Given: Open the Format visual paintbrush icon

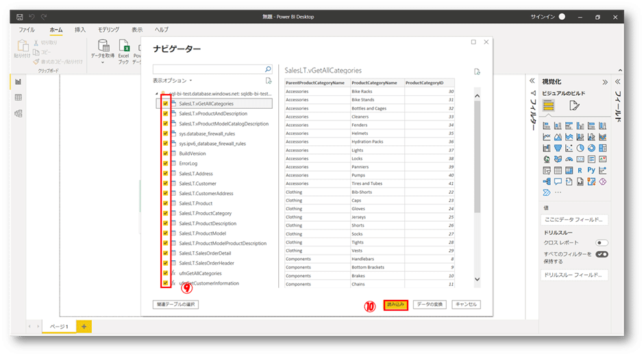Looking at the screenshot, I should [x=574, y=106].
